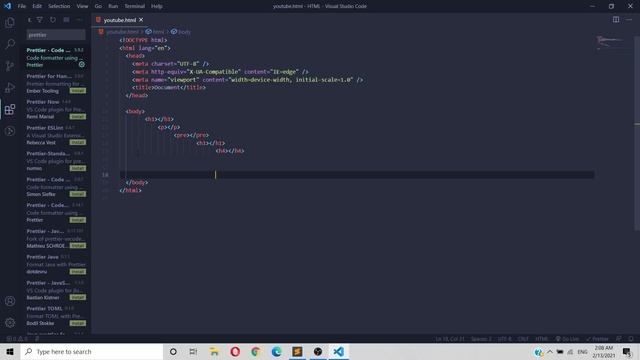Open File Explorer from taskbar
The image size is (640, 360).
coord(214,351)
